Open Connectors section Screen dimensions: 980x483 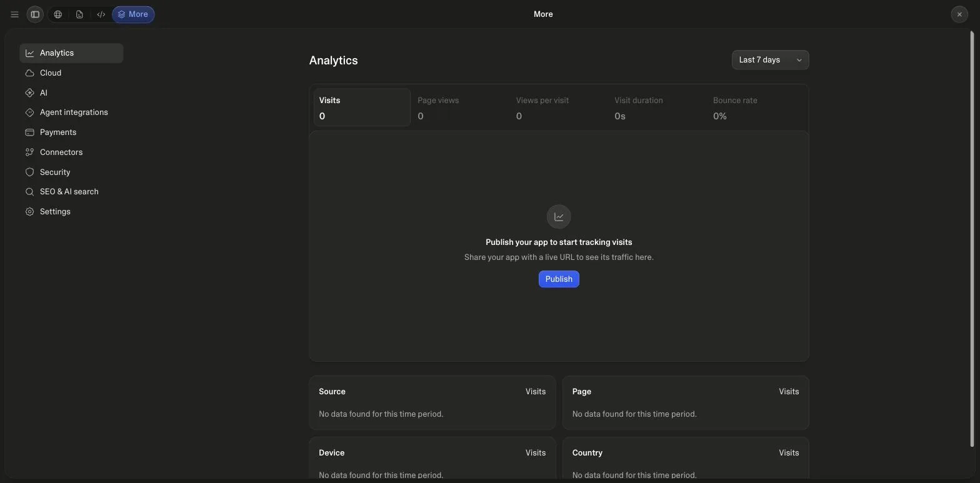coord(71,152)
